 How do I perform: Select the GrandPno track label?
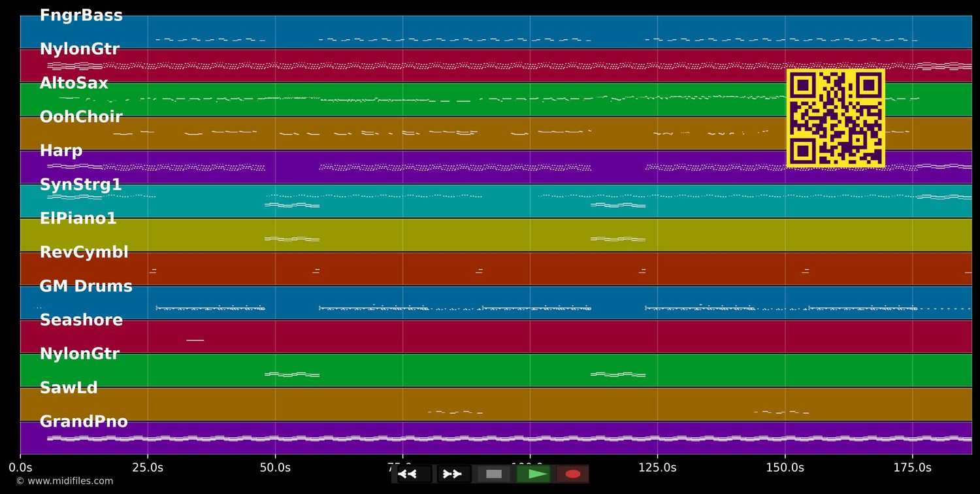click(x=84, y=422)
